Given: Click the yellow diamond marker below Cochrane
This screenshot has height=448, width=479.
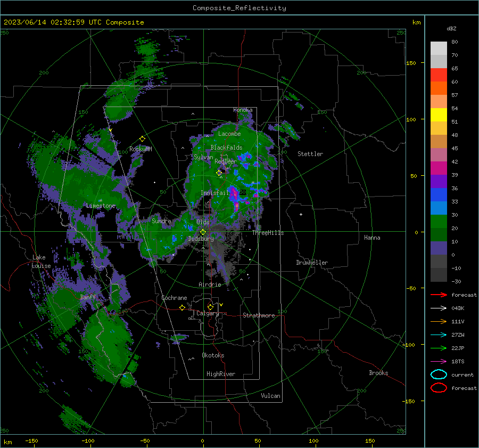Looking at the screenshot, I should tap(182, 307).
